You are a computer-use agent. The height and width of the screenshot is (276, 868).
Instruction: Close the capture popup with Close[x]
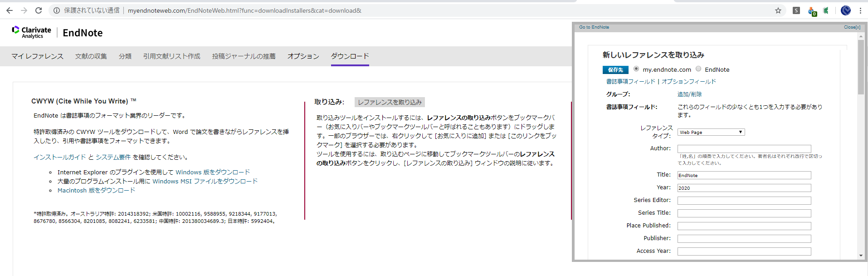[x=852, y=27]
